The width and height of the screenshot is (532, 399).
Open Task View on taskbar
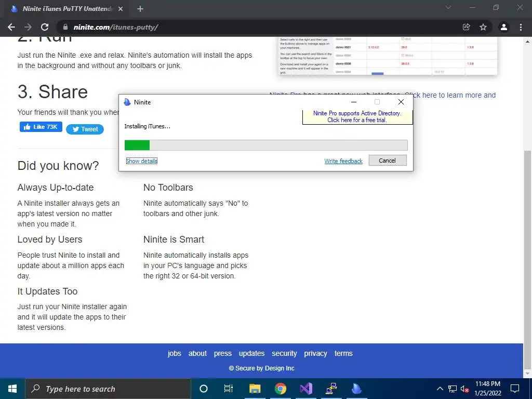229,389
